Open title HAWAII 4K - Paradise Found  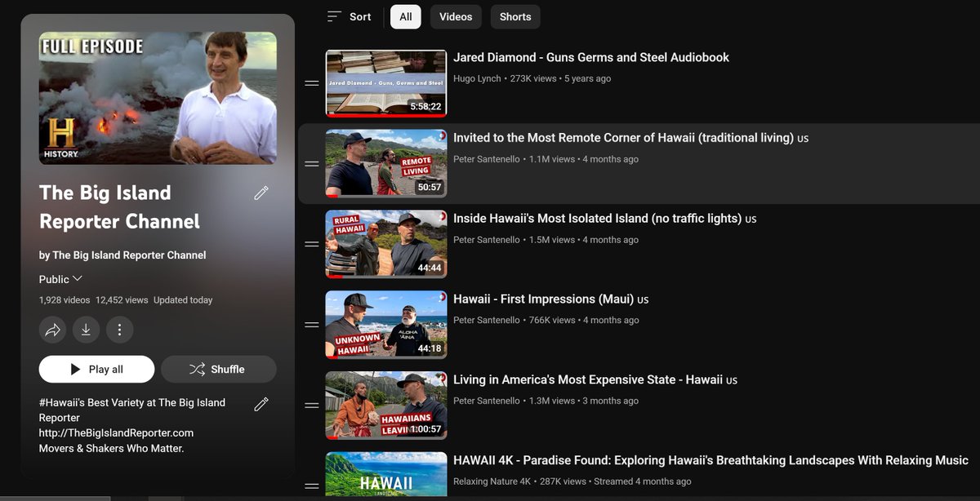pos(710,460)
